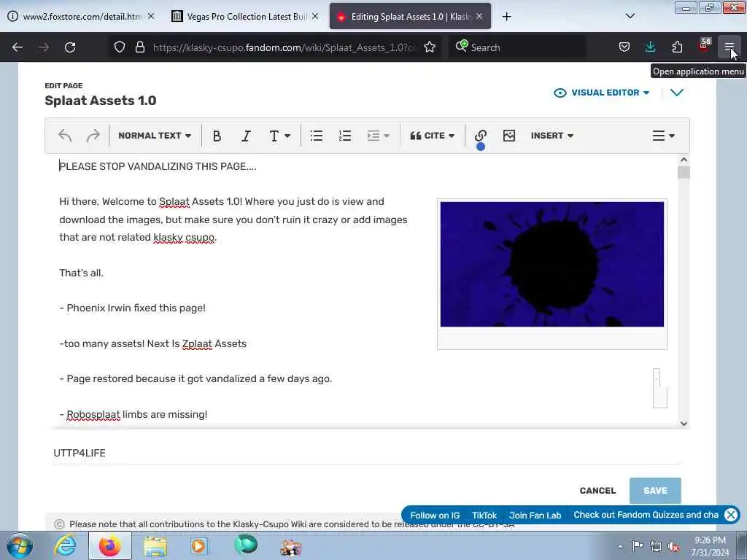Open the Normal Text paragraph format dropdown
The width and height of the screenshot is (747, 560).
(155, 136)
